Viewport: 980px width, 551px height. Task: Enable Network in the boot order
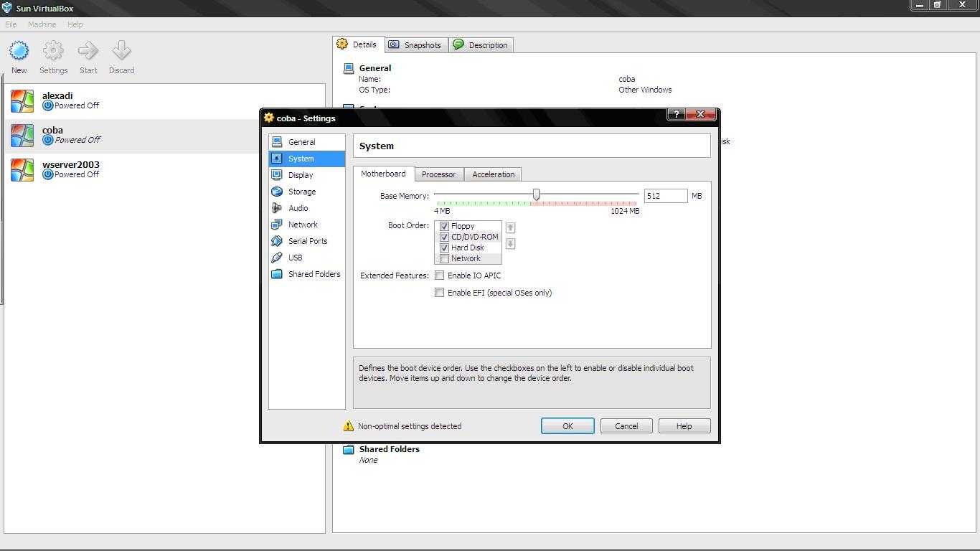click(444, 258)
